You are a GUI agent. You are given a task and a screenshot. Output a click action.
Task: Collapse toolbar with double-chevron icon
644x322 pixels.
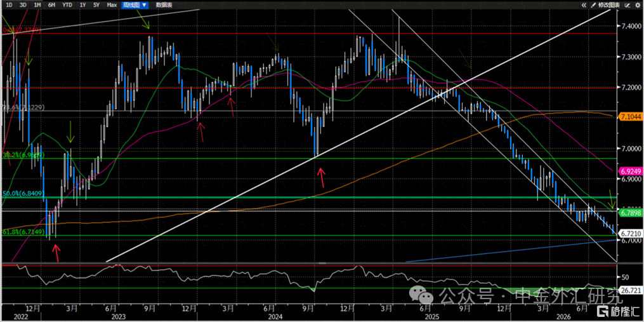(x=583, y=5)
